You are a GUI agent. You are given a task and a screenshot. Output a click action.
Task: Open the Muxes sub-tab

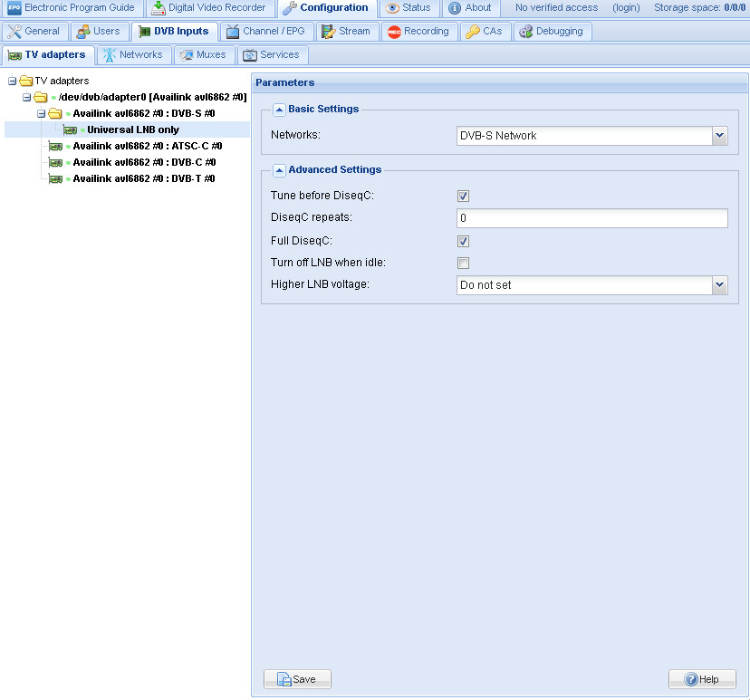pyautogui.click(x=204, y=55)
